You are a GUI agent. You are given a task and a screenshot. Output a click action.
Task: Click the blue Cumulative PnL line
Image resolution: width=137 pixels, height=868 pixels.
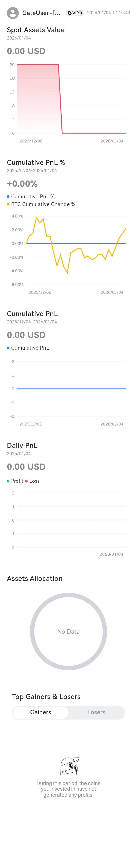(x=71, y=389)
